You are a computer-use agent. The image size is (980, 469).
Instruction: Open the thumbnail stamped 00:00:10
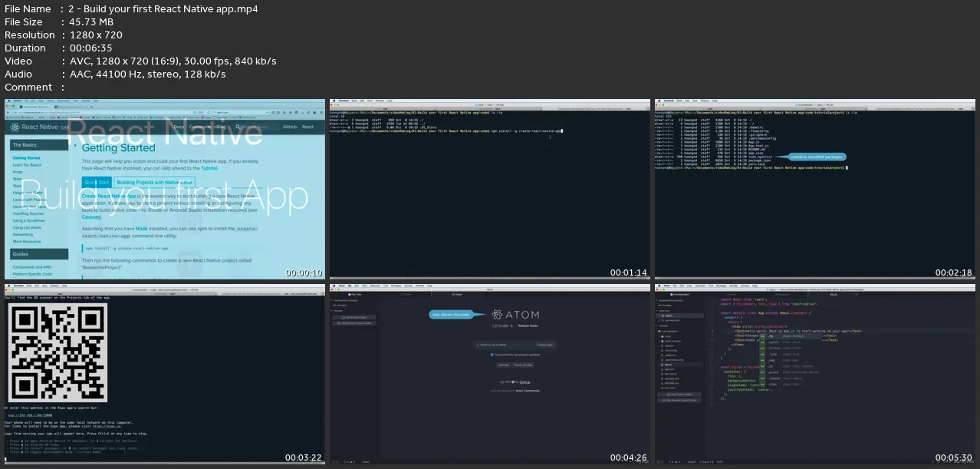pyautogui.click(x=164, y=189)
